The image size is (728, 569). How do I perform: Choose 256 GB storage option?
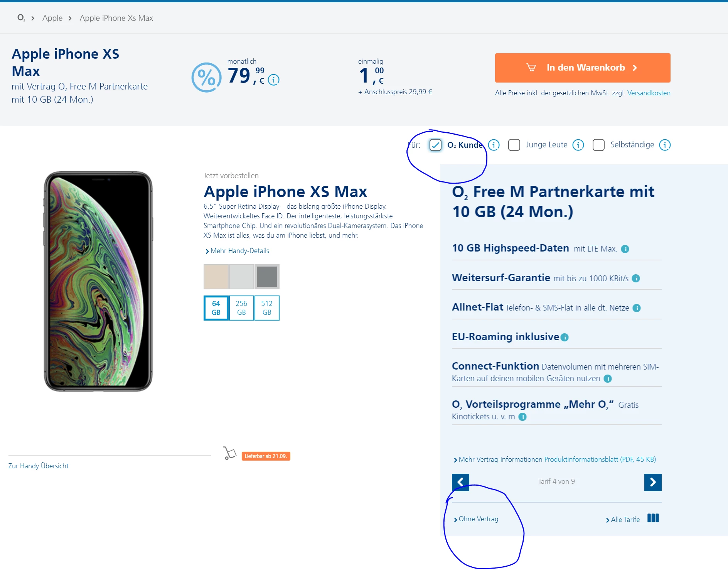tap(241, 308)
